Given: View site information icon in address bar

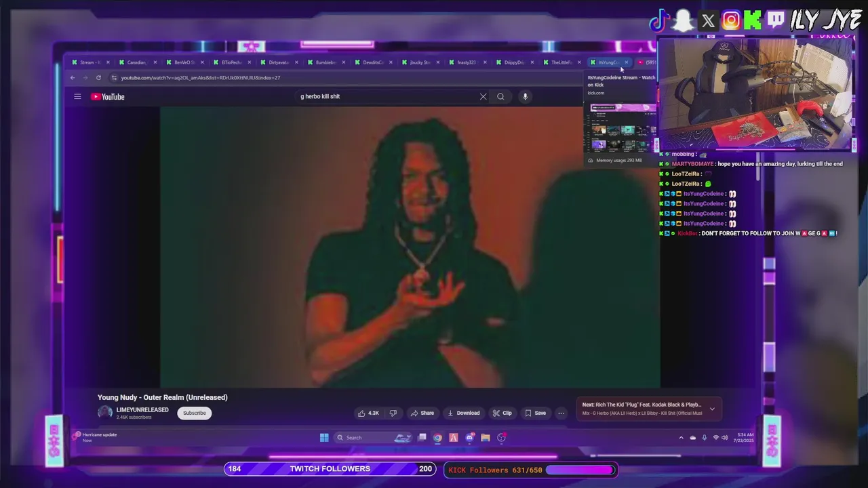Looking at the screenshot, I should [x=114, y=77].
